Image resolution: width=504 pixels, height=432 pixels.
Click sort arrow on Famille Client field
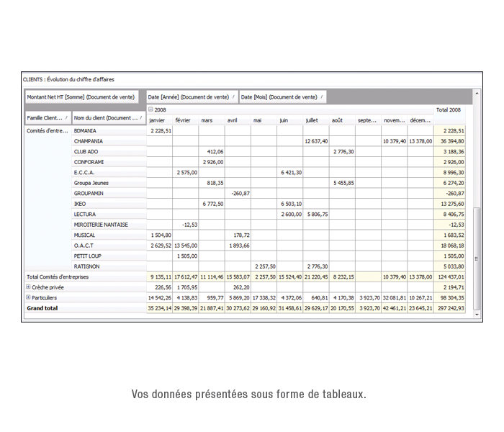(x=66, y=117)
